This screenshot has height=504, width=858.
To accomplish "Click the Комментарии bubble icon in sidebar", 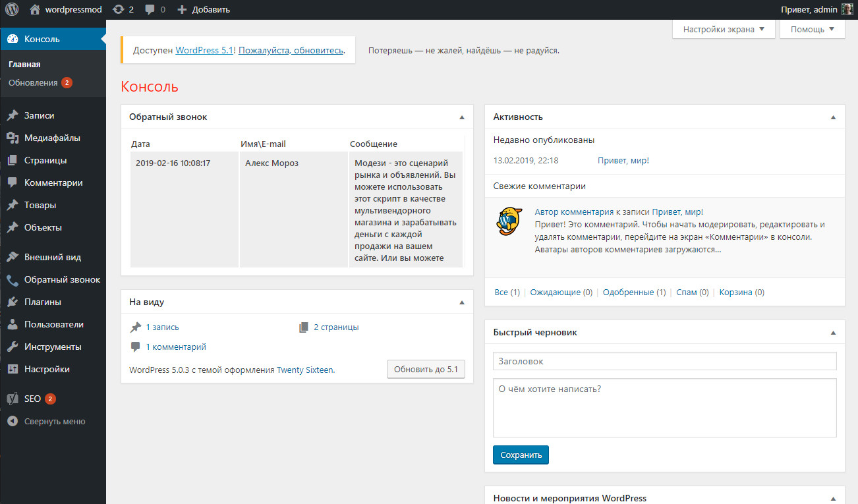I will 13,182.
